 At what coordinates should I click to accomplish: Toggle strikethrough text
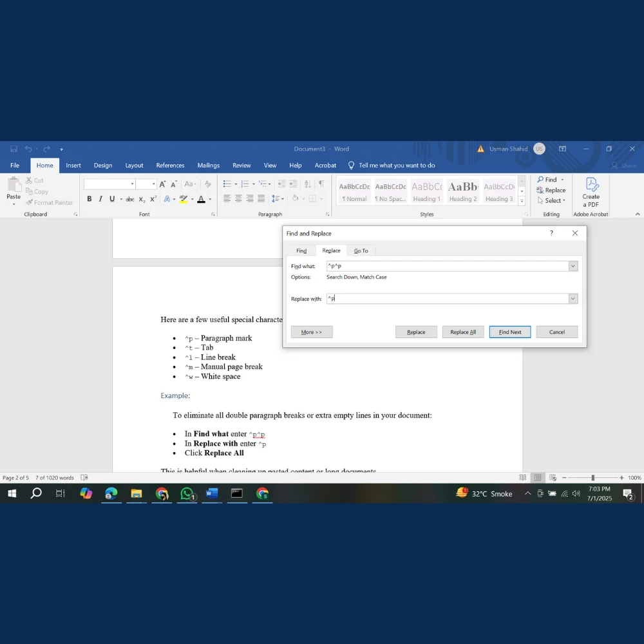130,199
